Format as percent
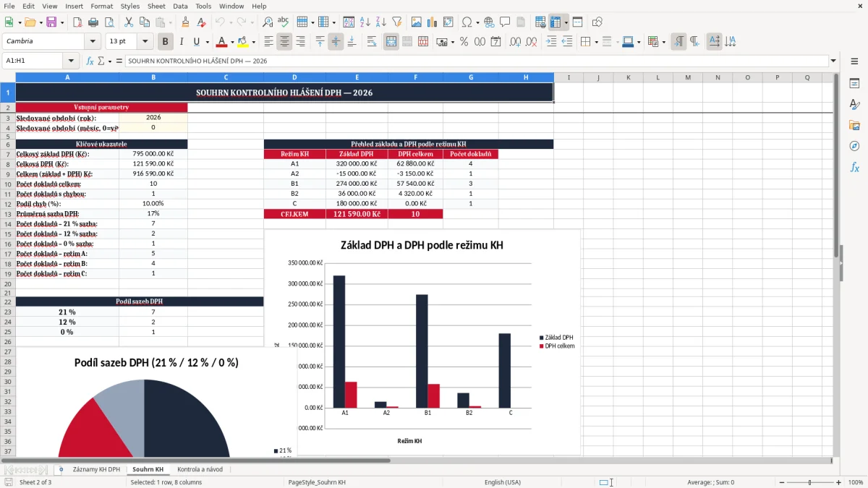This screenshot has height=488, width=868. point(464,42)
